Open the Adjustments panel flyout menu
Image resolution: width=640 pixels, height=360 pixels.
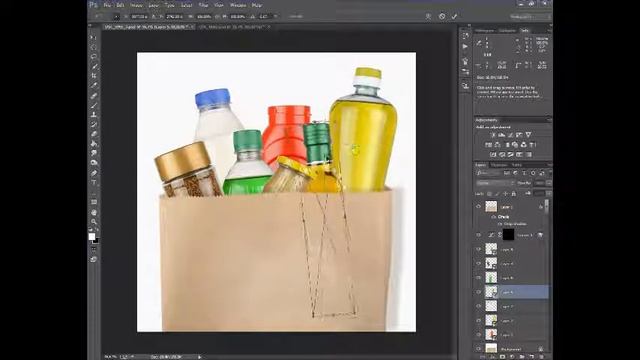549,120
